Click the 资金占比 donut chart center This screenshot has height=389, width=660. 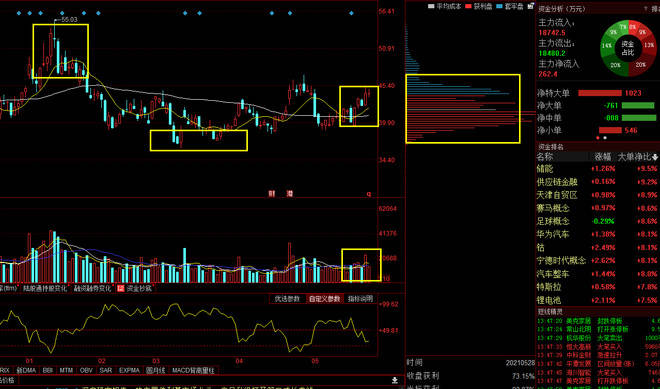628,48
